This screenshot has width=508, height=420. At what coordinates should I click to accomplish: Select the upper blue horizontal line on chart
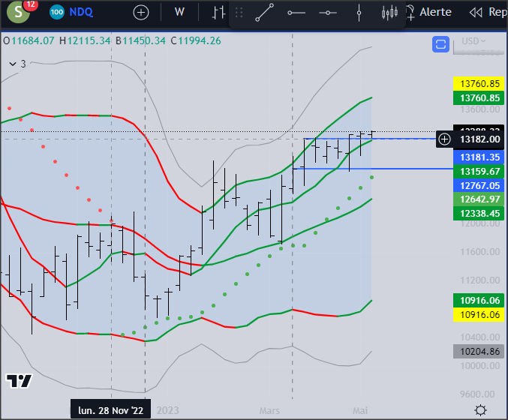click(369, 139)
